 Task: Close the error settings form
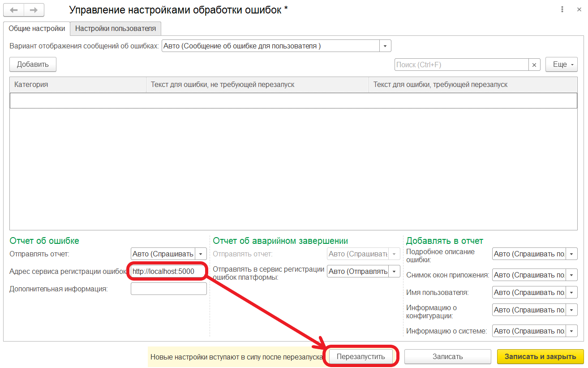click(579, 9)
